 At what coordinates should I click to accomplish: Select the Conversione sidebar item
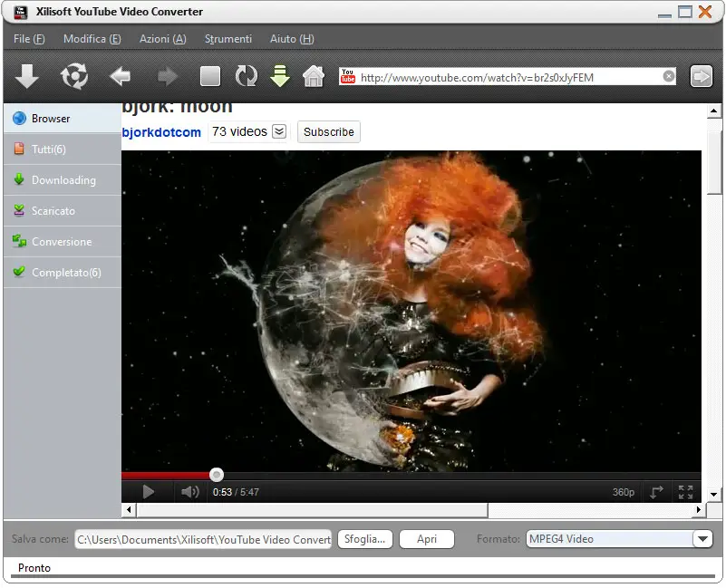[x=62, y=242]
